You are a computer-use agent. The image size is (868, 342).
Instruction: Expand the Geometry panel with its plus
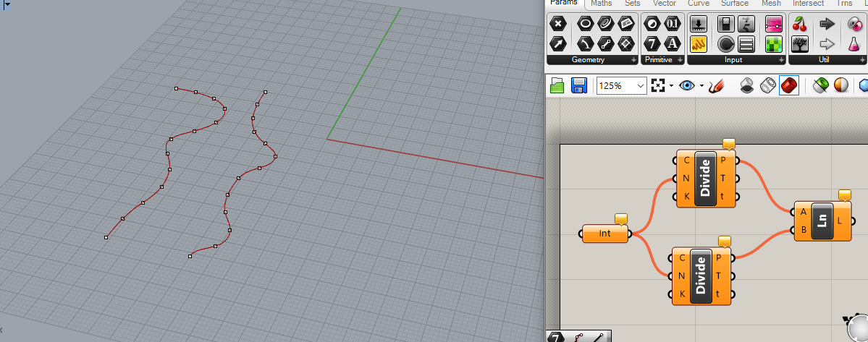tap(633, 60)
